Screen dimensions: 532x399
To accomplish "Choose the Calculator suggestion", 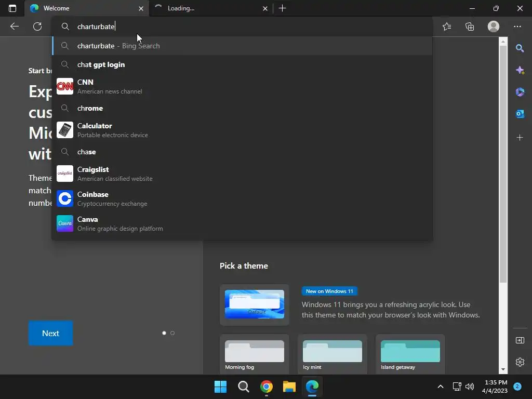I will click(242, 130).
